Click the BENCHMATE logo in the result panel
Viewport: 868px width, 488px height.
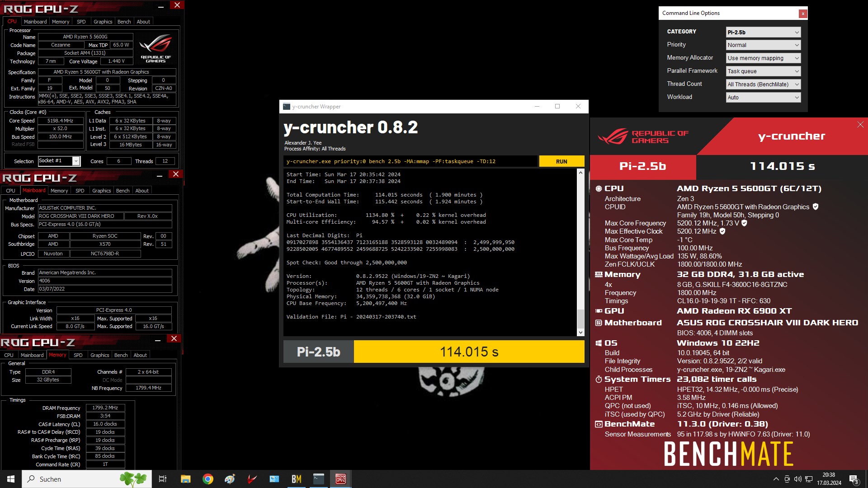tap(729, 454)
